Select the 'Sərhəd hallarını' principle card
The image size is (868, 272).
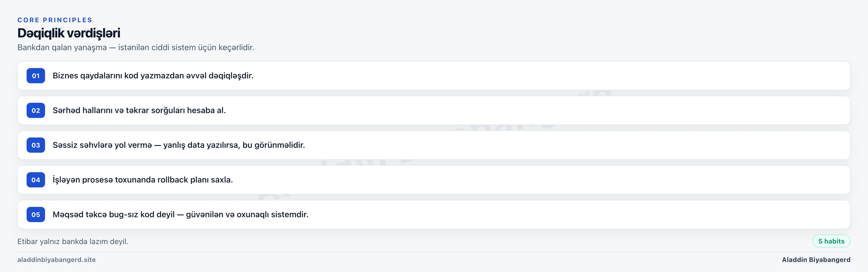pyautogui.click(x=434, y=110)
